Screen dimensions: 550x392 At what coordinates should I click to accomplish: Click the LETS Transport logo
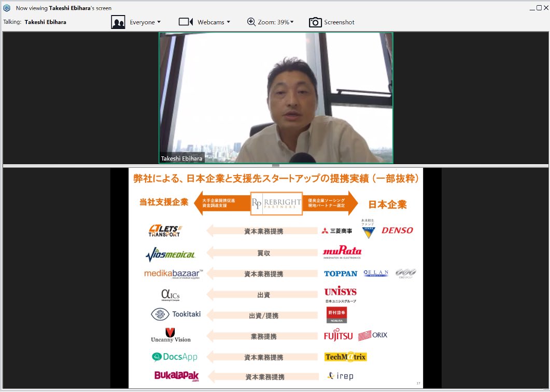pos(165,231)
